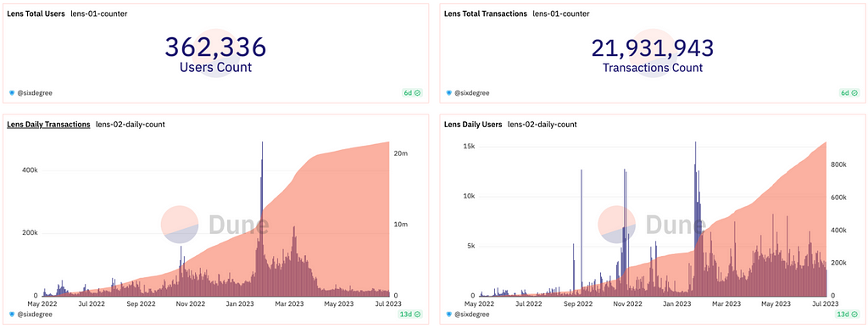Click author shield icon beside Total Transactions @sixdegree
This screenshot has height=328, width=868.
click(x=449, y=93)
